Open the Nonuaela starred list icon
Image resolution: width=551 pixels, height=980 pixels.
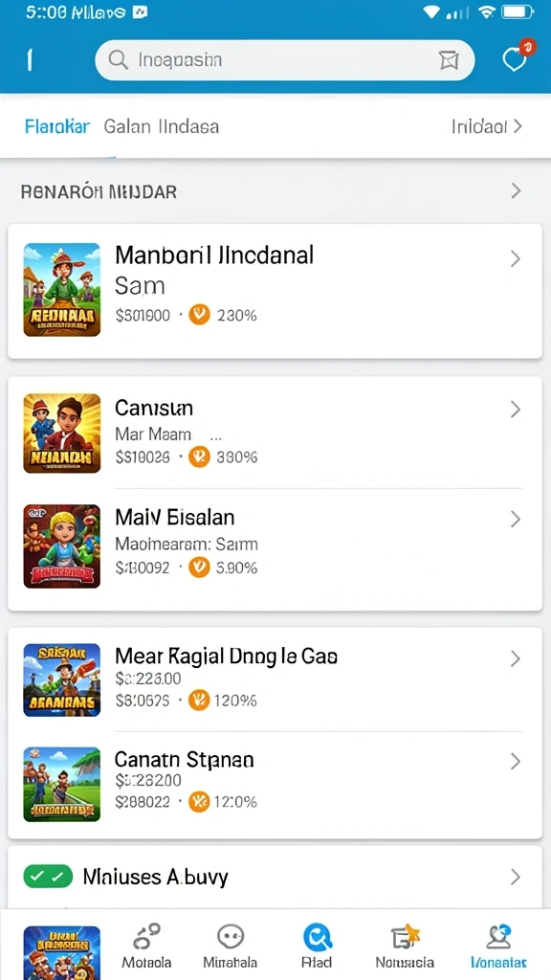(405, 937)
